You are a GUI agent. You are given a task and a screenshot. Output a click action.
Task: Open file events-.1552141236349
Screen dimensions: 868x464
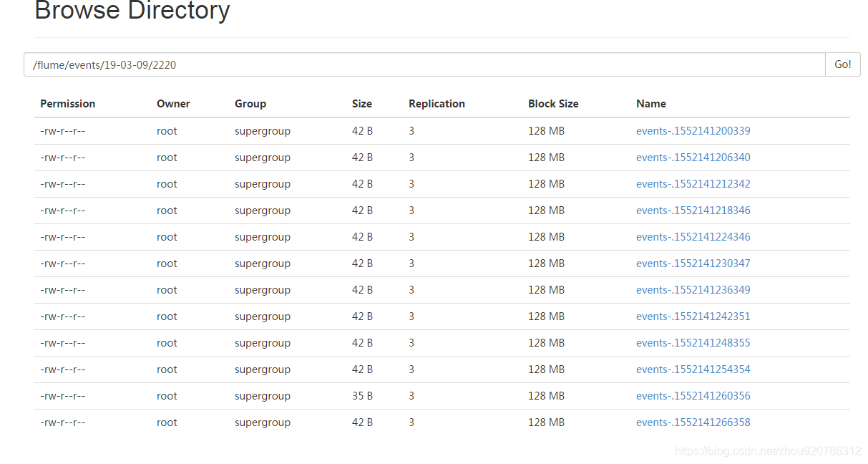[x=693, y=290]
